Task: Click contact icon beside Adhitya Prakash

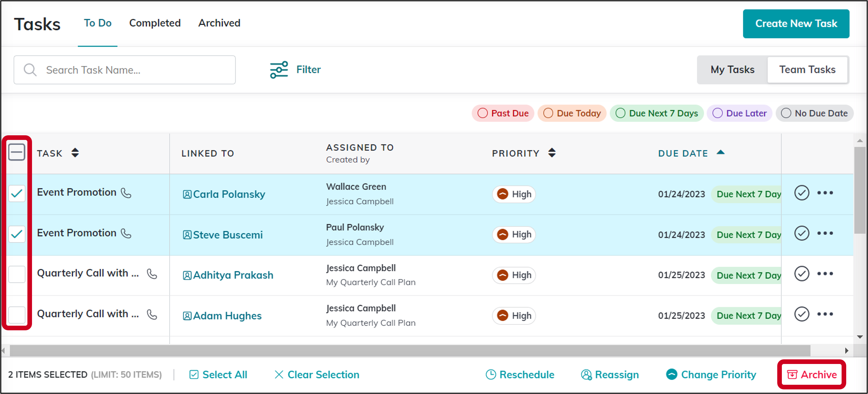Action: tap(187, 275)
